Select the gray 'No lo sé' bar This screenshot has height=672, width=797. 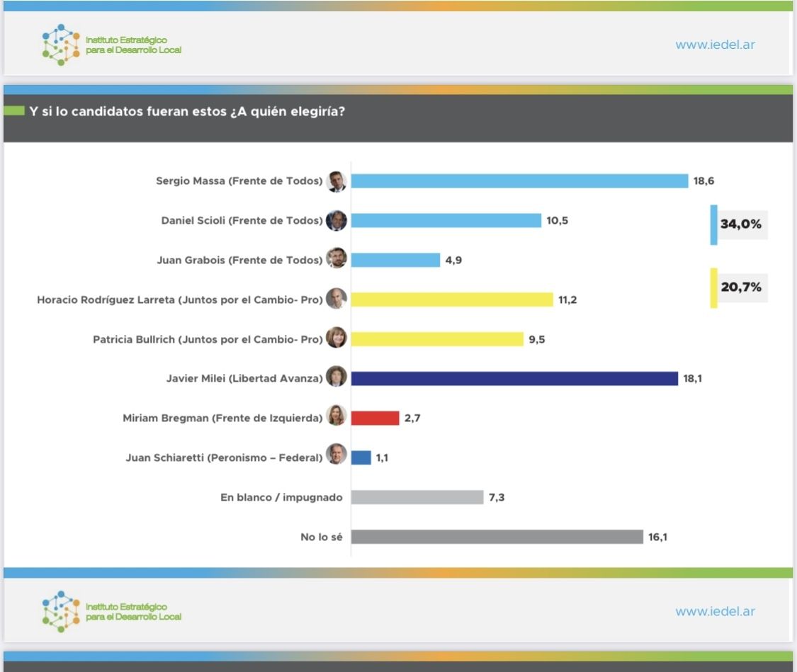click(x=497, y=537)
